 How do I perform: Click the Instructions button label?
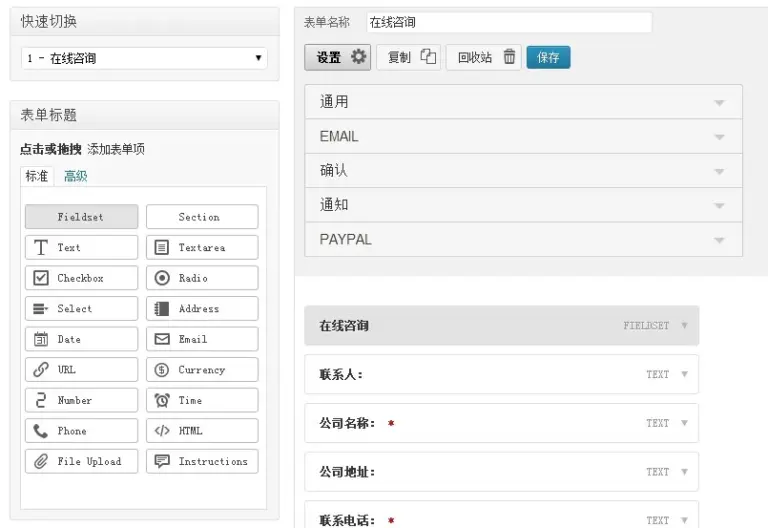tap(213, 461)
